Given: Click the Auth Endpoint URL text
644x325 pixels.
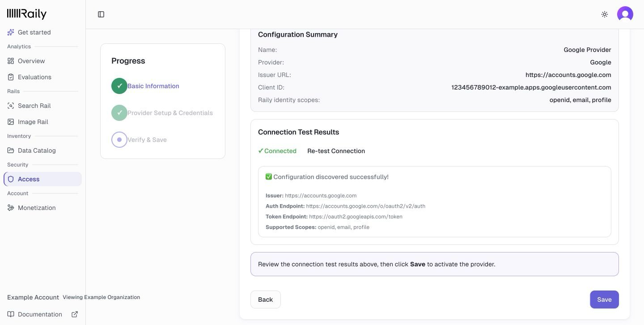Looking at the screenshot, I should click(366, 206).
